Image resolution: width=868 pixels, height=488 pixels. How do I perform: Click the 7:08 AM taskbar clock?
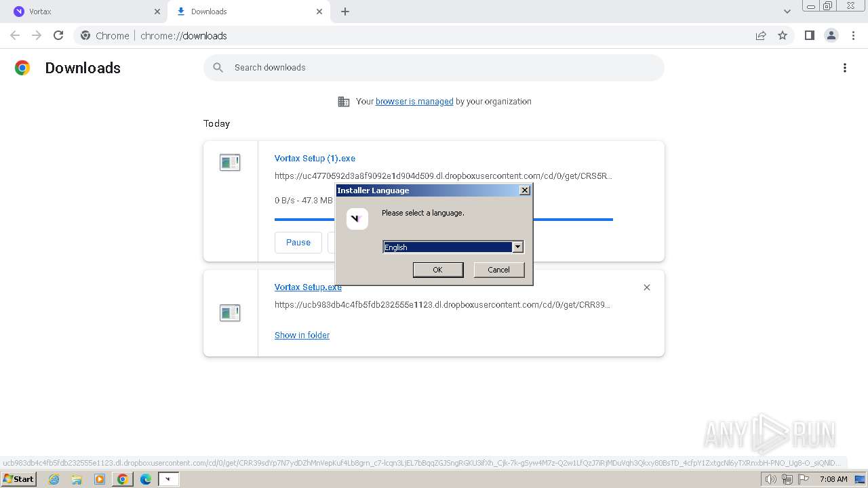pyautogui.click(x=833, y=479)
